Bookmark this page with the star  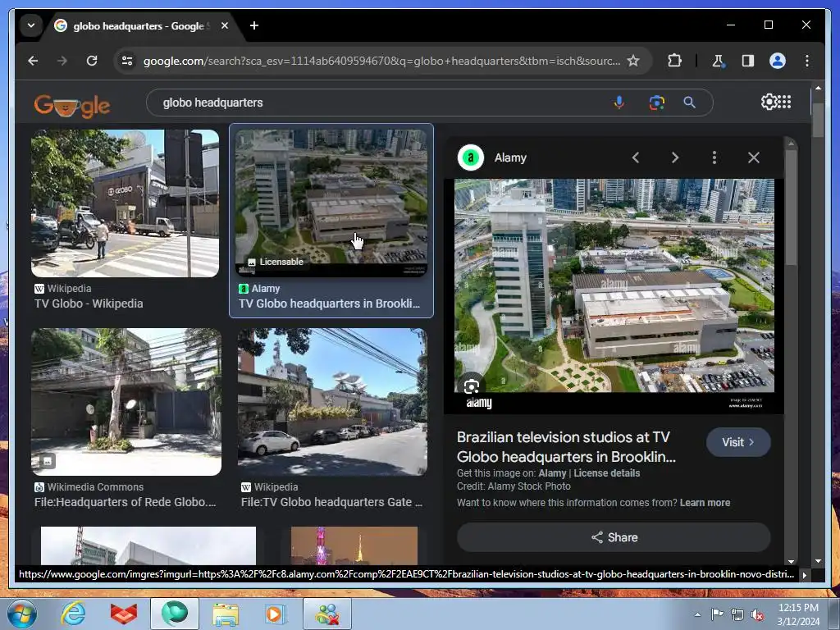[633, 61]
